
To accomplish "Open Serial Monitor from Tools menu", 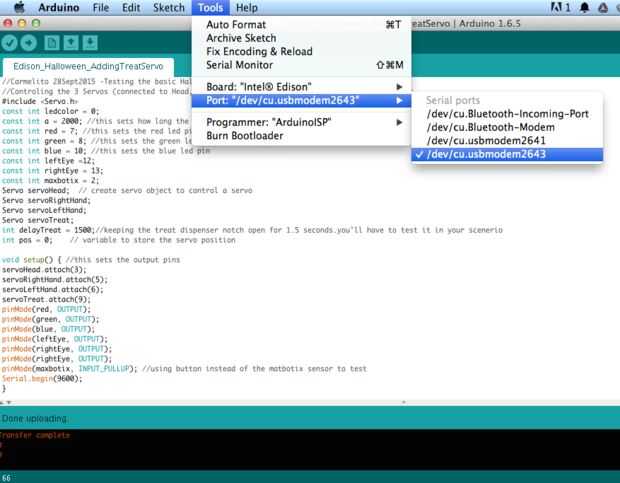I will [x=301, y=65].
